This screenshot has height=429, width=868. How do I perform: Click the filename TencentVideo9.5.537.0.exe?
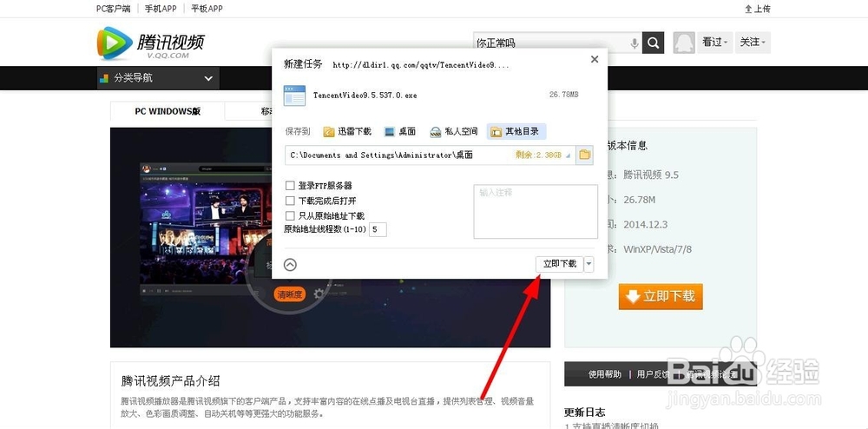click(x=365, y=96)
